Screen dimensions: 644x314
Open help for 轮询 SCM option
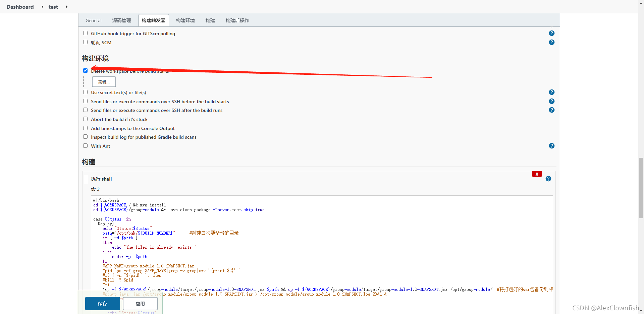click(x=551, y=42)
